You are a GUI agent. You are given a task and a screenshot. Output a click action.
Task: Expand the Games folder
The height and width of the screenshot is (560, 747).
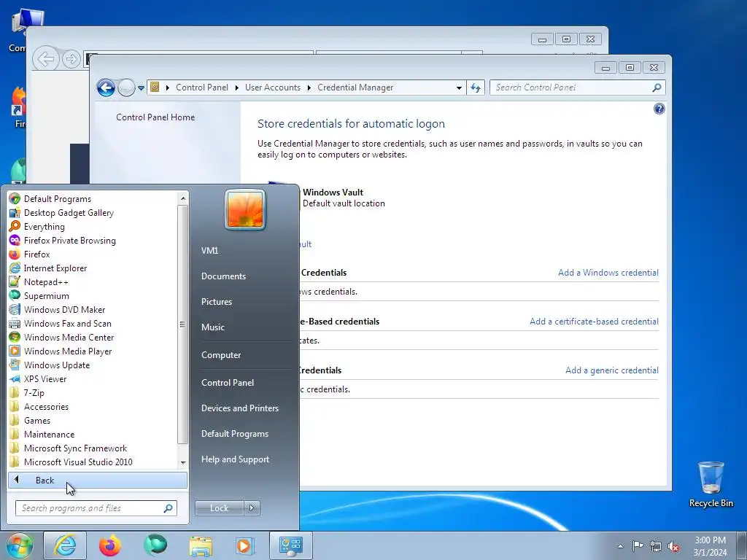tap(37, 420)
